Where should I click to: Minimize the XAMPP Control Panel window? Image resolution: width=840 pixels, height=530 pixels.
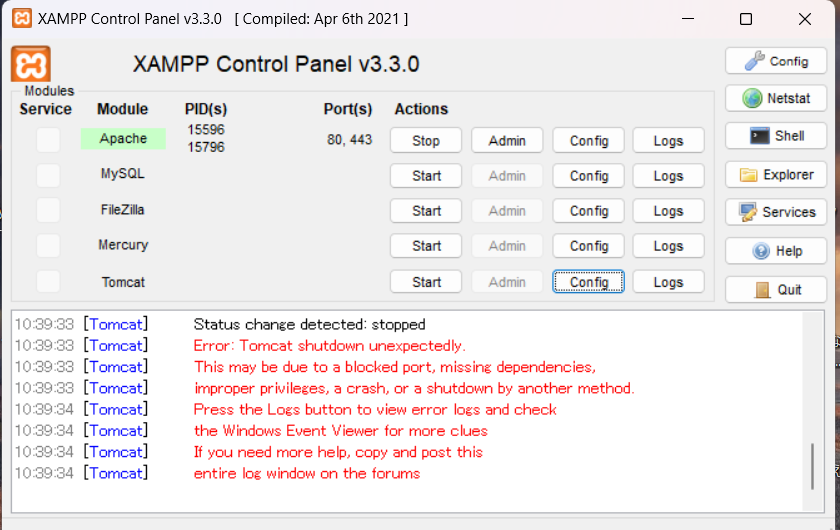(688, 19)
